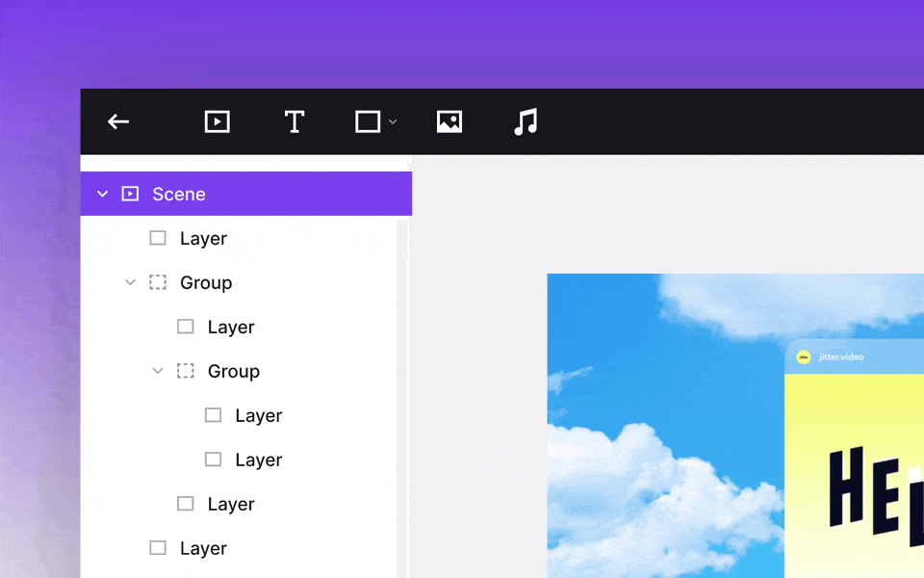
Task: Select the nested Group row label
Action: (233, 371)
